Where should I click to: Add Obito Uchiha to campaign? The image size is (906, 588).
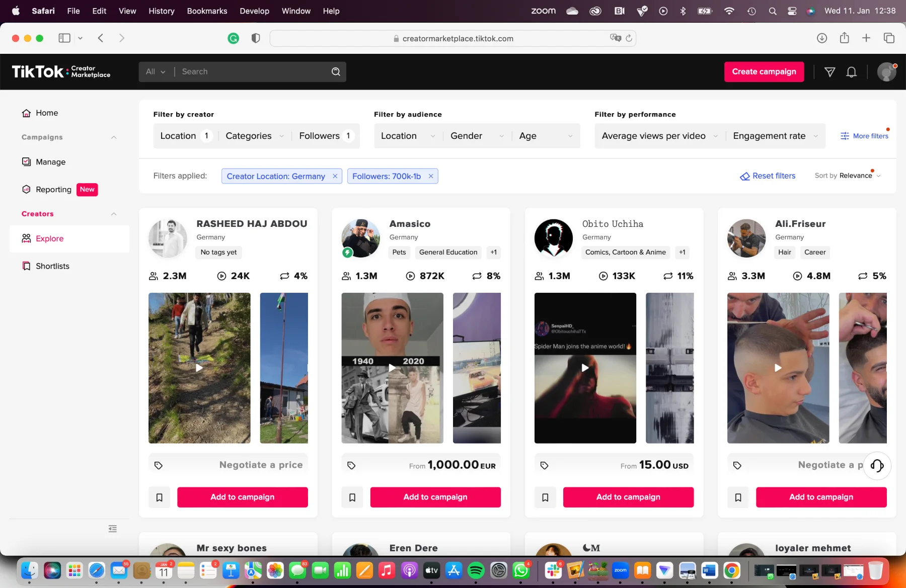[628, 497]
